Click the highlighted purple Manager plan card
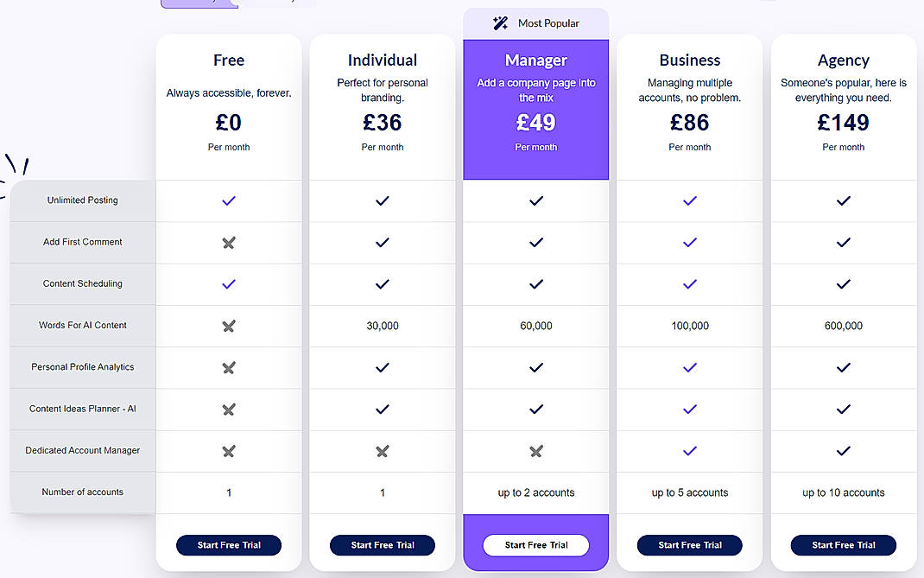The image size is (924, 578). coord(535,110)
